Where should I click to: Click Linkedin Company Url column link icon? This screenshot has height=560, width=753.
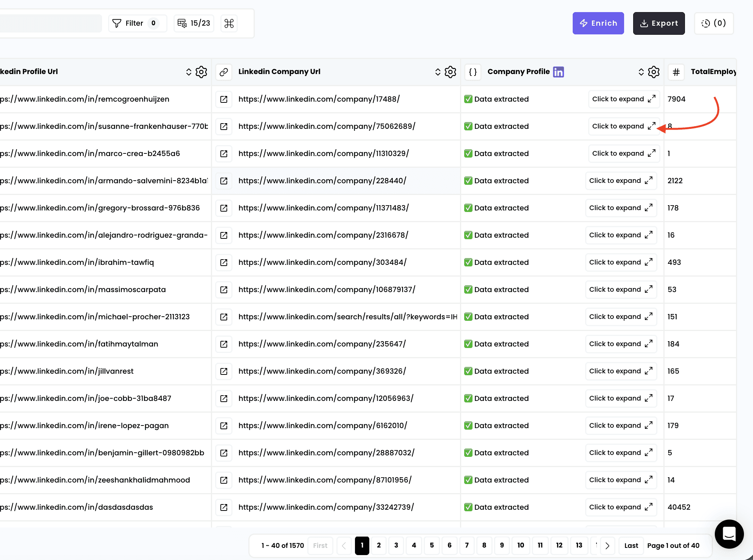pos(224,72)
